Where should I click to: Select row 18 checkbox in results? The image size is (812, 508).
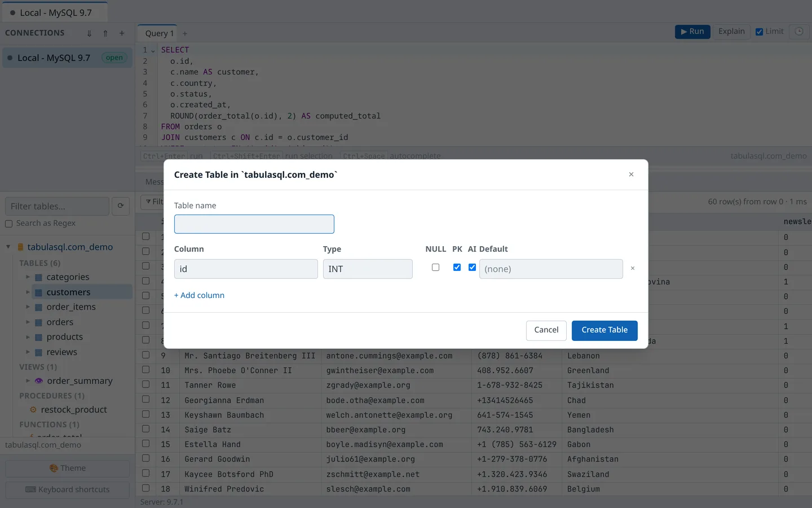point(145,488)
